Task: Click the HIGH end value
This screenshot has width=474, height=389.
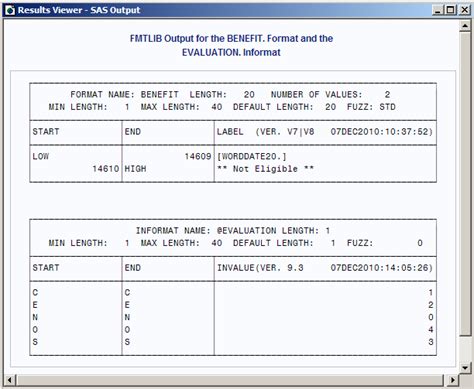Action: coord(135,169)
